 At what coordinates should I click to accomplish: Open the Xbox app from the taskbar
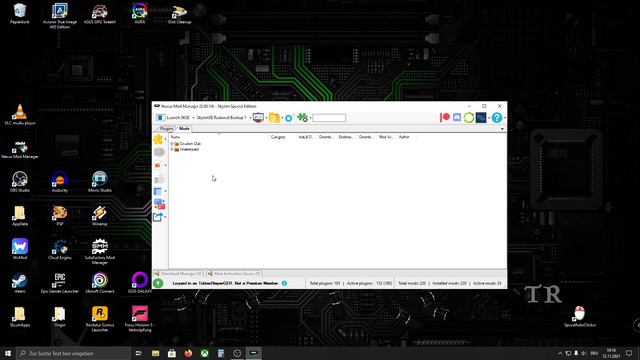pyautogui.click(x=204, y=353)
